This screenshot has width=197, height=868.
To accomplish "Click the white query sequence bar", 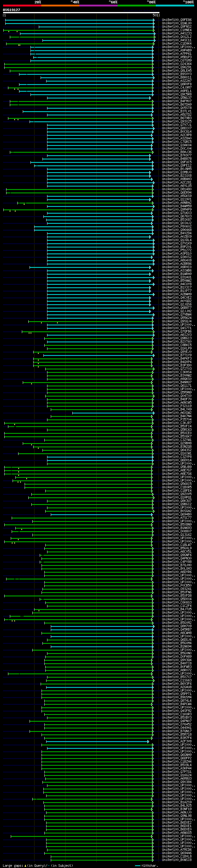I will click(81, 13).
